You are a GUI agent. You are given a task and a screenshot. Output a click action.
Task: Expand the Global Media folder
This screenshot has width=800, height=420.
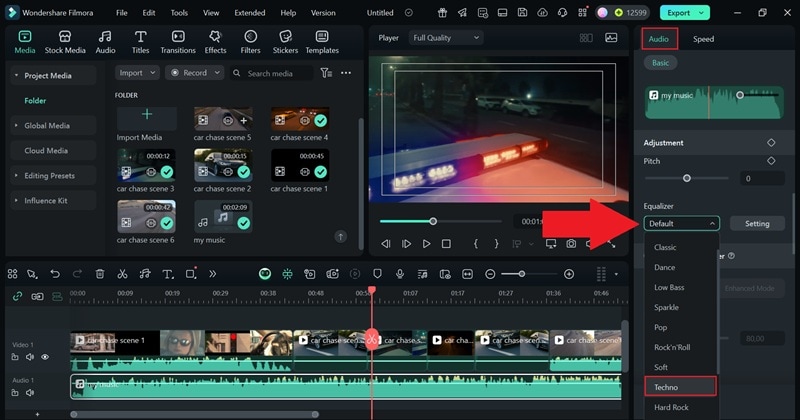point(47,126)
